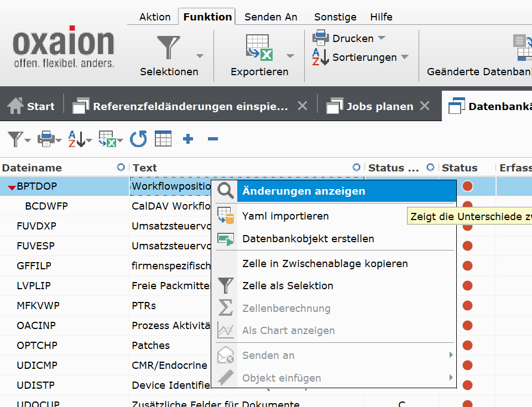
Task: Click the Sortierungen icon in the ribbon
Action: (x=321, y=57)
